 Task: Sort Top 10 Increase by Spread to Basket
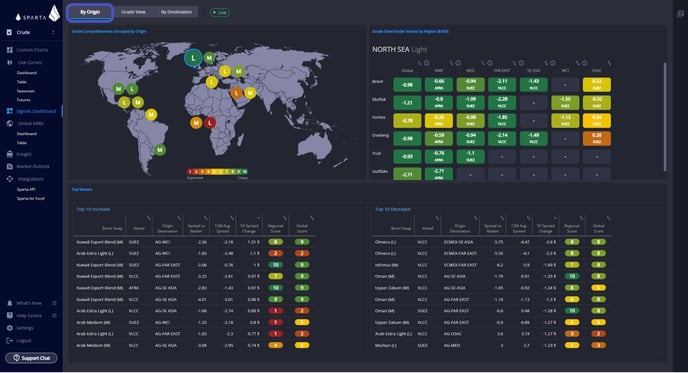pos(205,218)
